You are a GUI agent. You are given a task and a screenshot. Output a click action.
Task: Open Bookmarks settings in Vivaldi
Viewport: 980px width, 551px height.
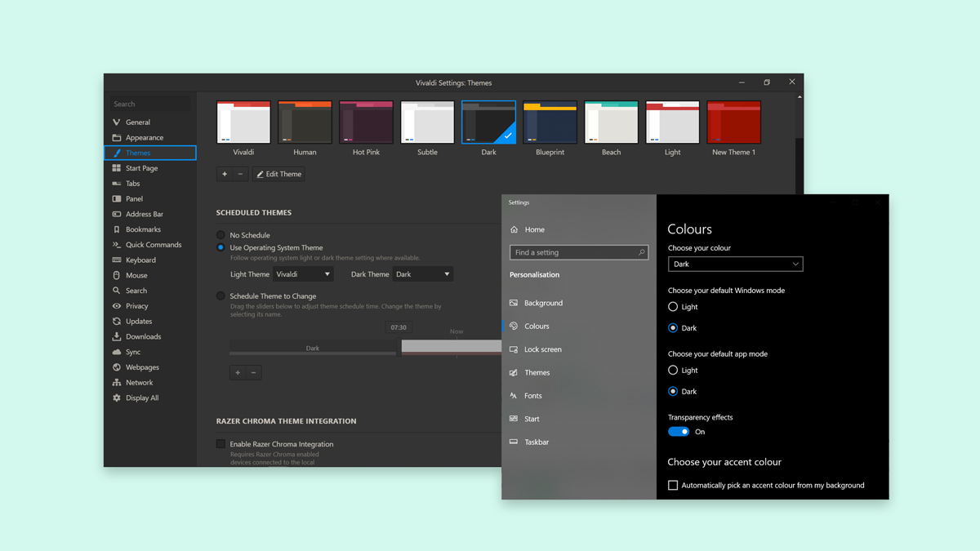150,229
